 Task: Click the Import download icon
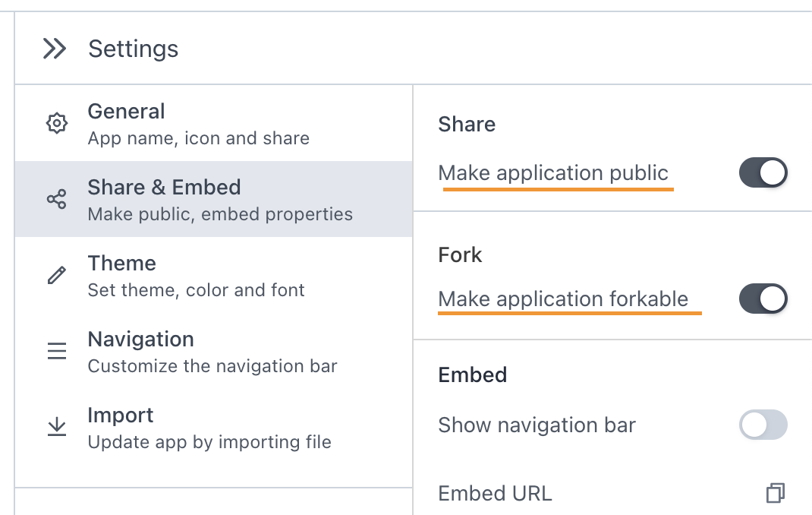pyautogui.click(x=56, y=426)
